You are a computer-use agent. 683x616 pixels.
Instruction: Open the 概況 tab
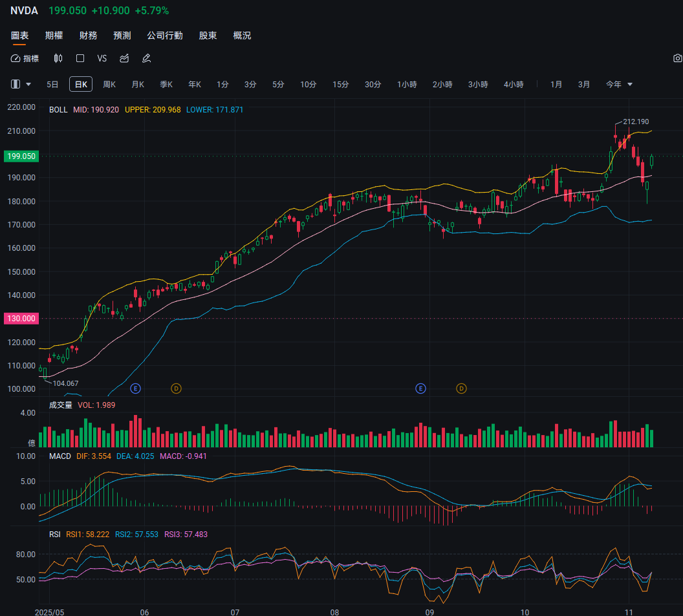click(x=242, y=36)
